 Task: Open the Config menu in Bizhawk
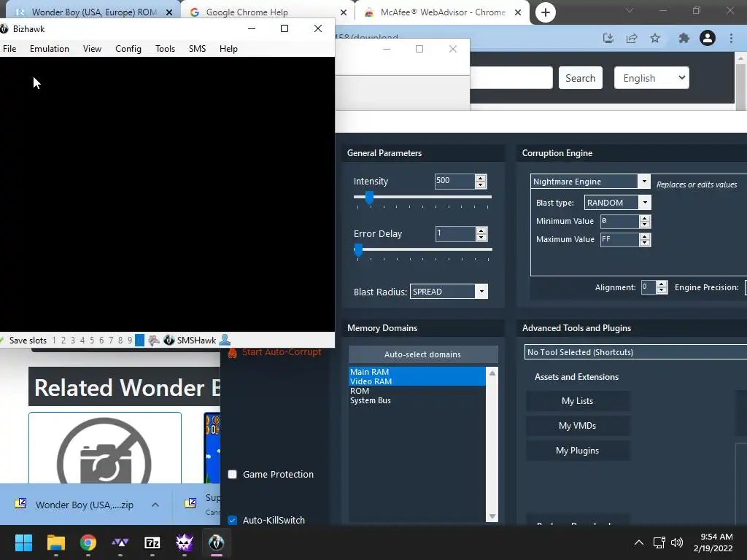pos(128,49)
